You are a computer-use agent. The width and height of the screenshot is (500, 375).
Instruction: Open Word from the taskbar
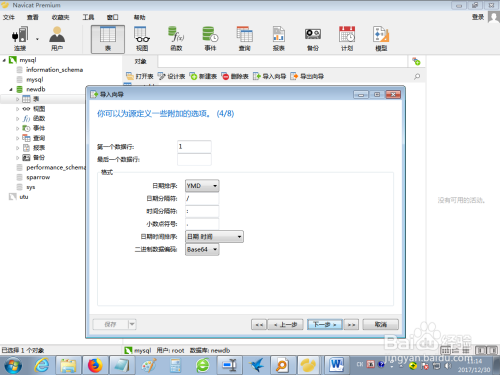pos(336,365)
